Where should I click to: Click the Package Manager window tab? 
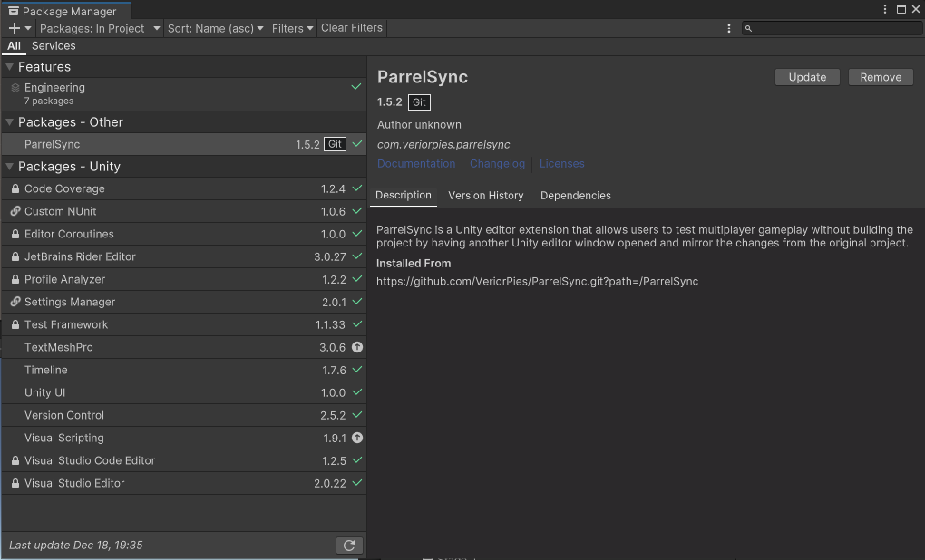[66, 11]
